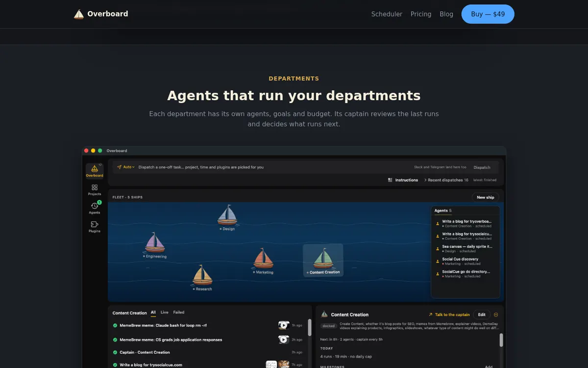Click the Buy — $49 button
588x368 pixels.
point(488,14)
